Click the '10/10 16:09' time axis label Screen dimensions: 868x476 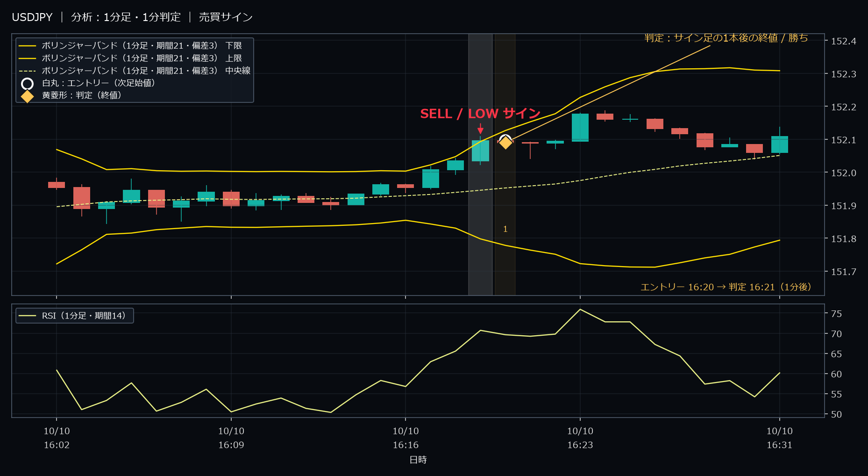(x=231, y=438)
